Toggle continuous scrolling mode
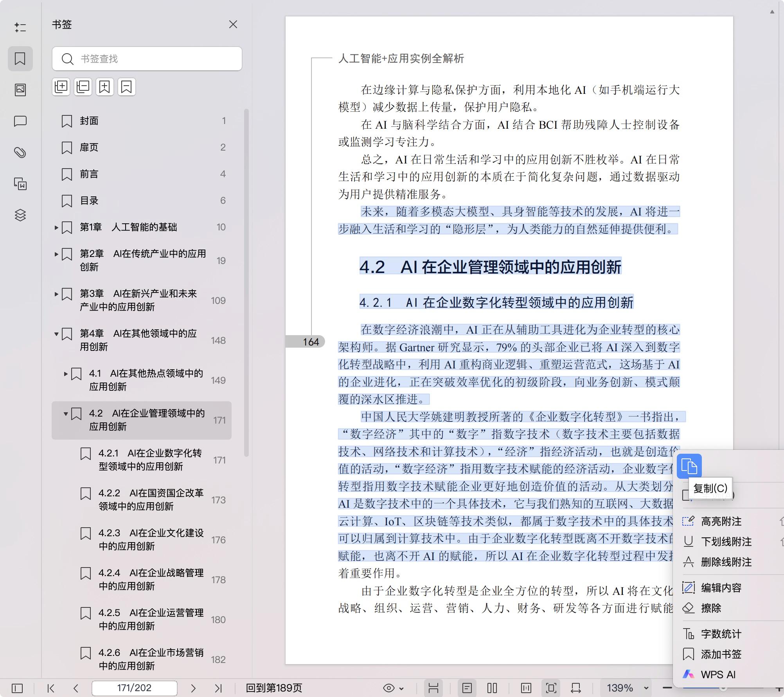 [433, 688]
